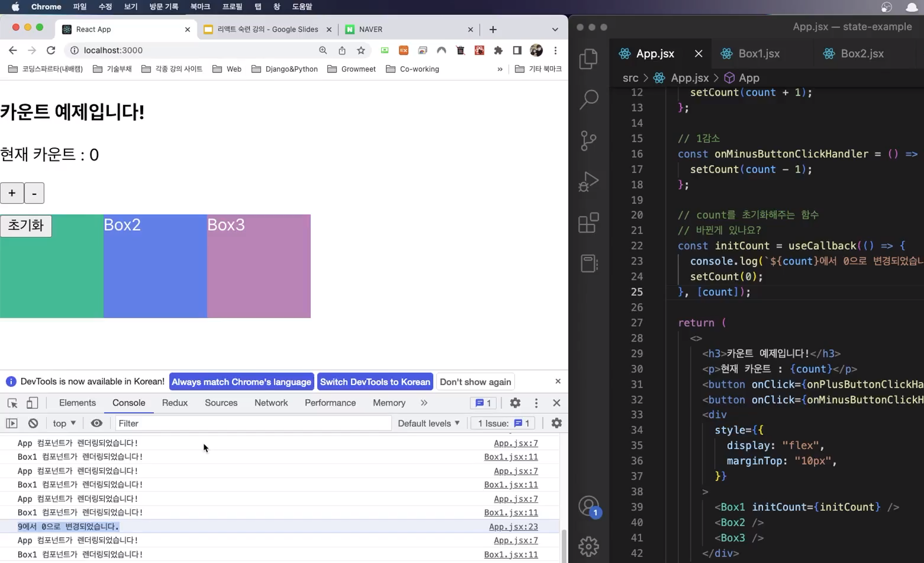This screenshot has height=563, width=924.
Task: Open the Default levels dropdown
Action: pos(428,423)
